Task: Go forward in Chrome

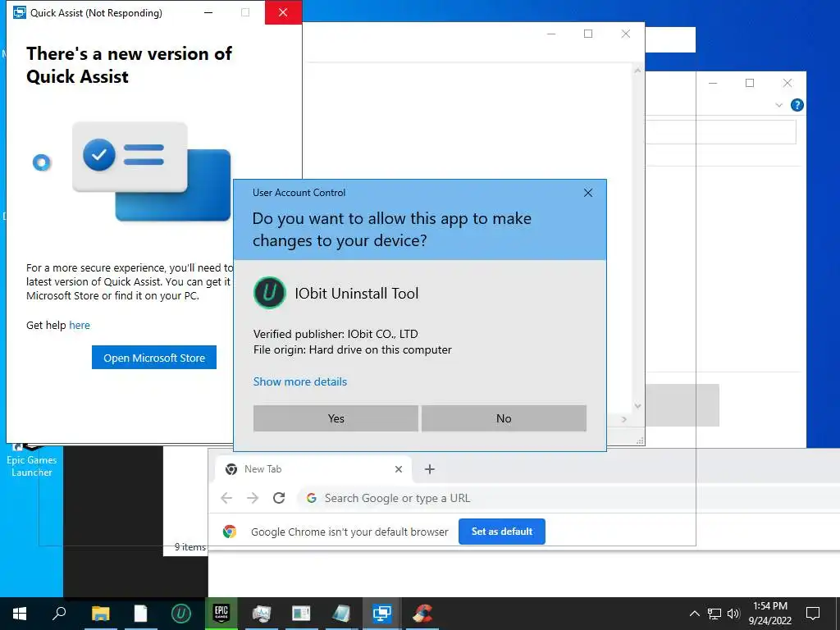Action: [253, 498]
